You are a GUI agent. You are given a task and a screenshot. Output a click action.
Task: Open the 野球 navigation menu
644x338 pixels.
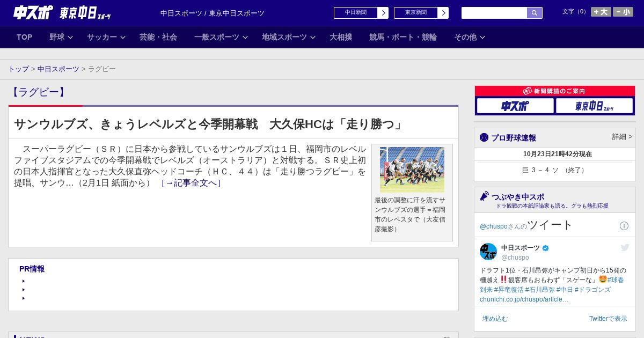coord(57,37)
